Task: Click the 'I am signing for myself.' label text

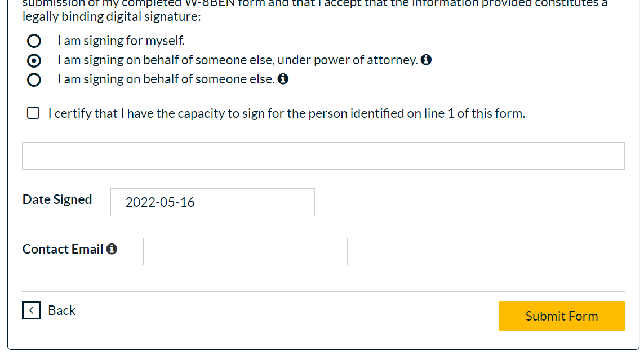Action: (121, 41)
